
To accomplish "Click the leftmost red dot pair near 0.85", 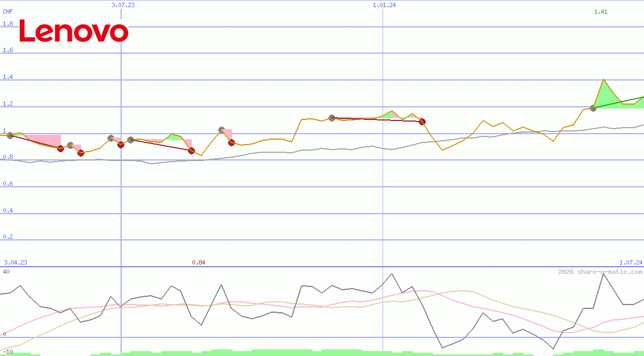I will coord(60,148).
